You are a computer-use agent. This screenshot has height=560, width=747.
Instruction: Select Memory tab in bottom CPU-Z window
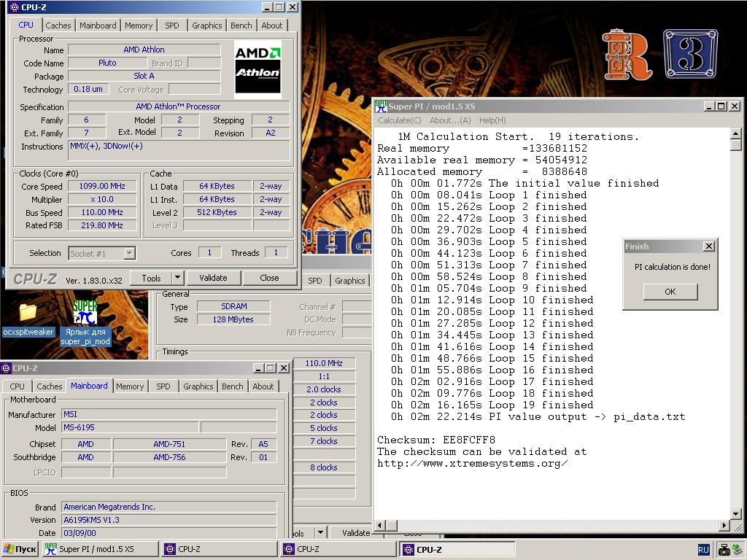coord(130,386)
